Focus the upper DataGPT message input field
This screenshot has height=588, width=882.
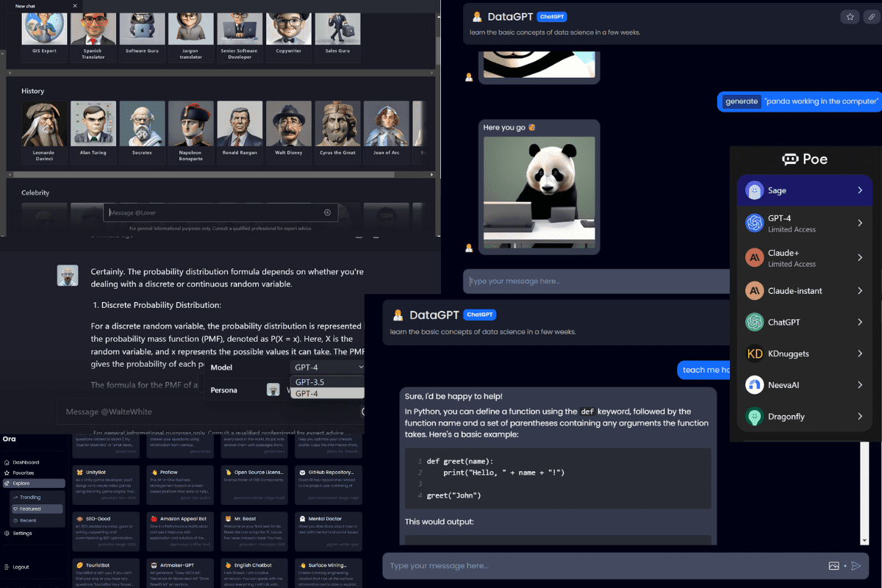(x=597, y=281)
